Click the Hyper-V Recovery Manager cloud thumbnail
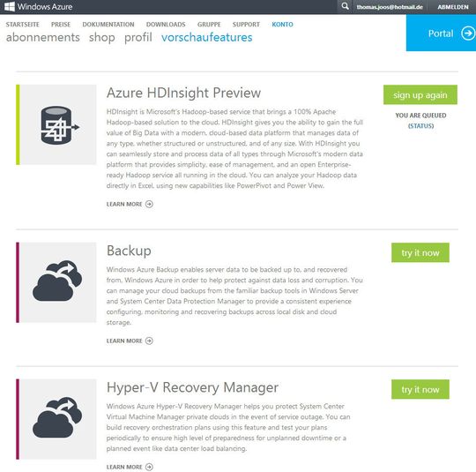The image size is (476, 472). click(57, 418)
